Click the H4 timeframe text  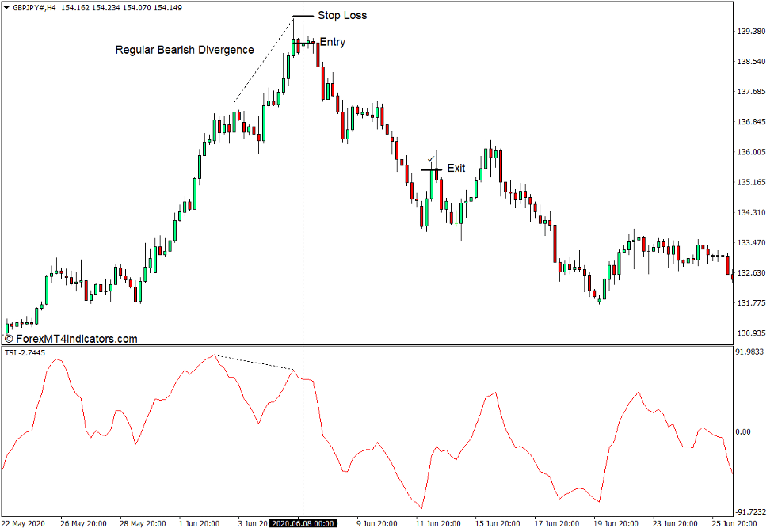point(52,6)
